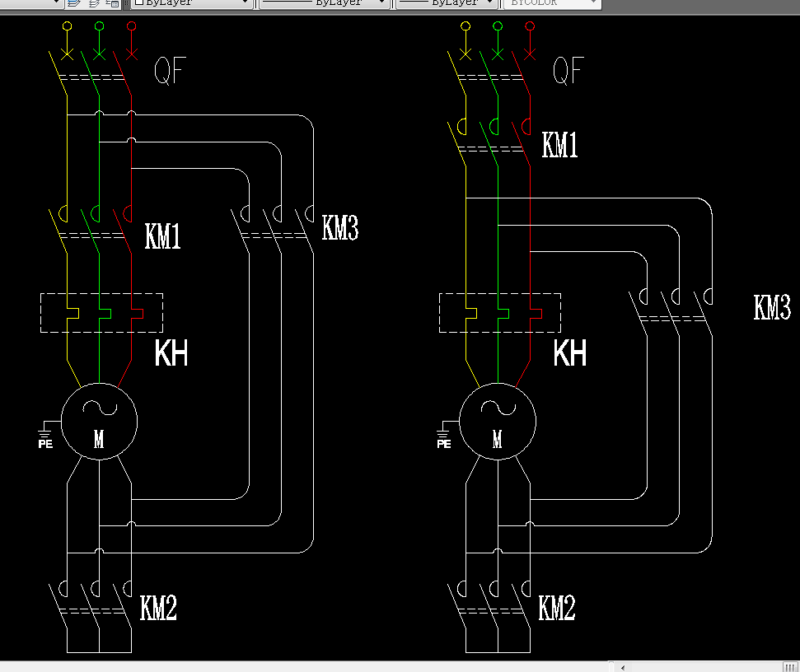Click the Layer Previous toolbar icon
Screen dimensions: 800x672
[93, 3]
